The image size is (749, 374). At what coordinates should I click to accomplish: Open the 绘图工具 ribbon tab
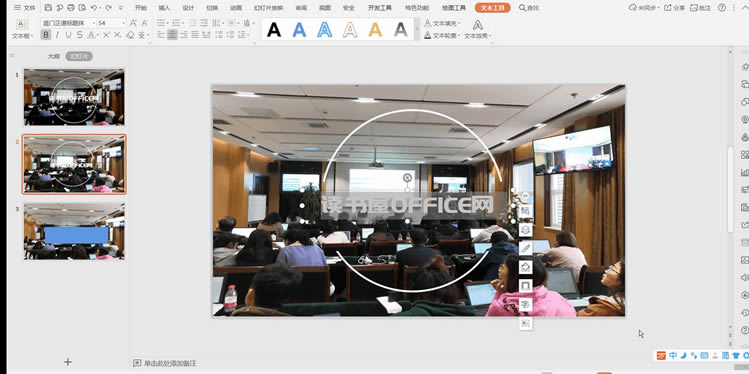tap(454, 8)
